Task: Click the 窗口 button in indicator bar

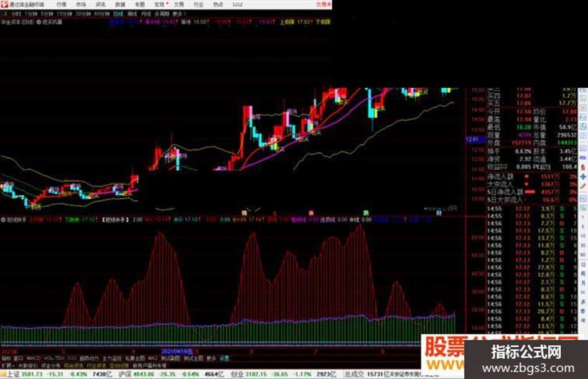Action: tap(19, 358)
